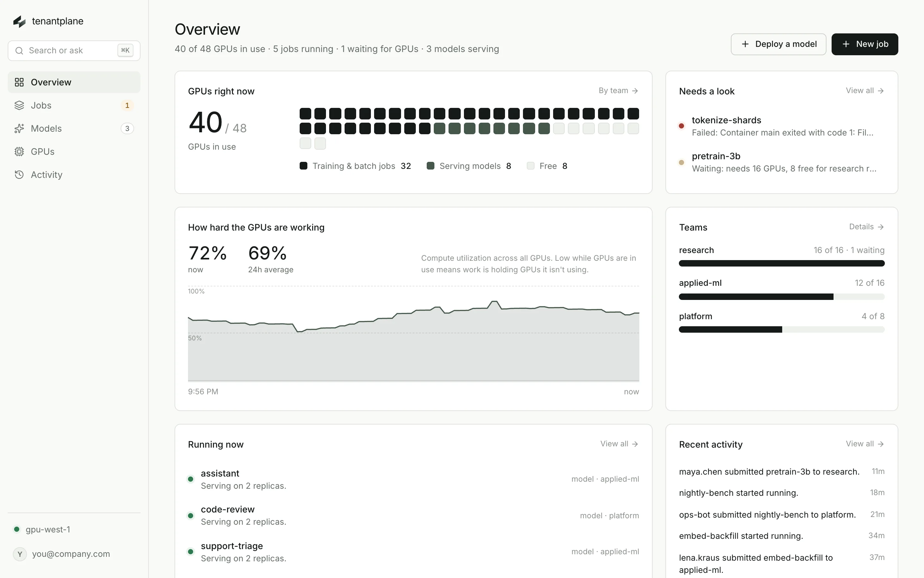
Task: Click the tenantplane logo icon
Action: tap(19, 22)
